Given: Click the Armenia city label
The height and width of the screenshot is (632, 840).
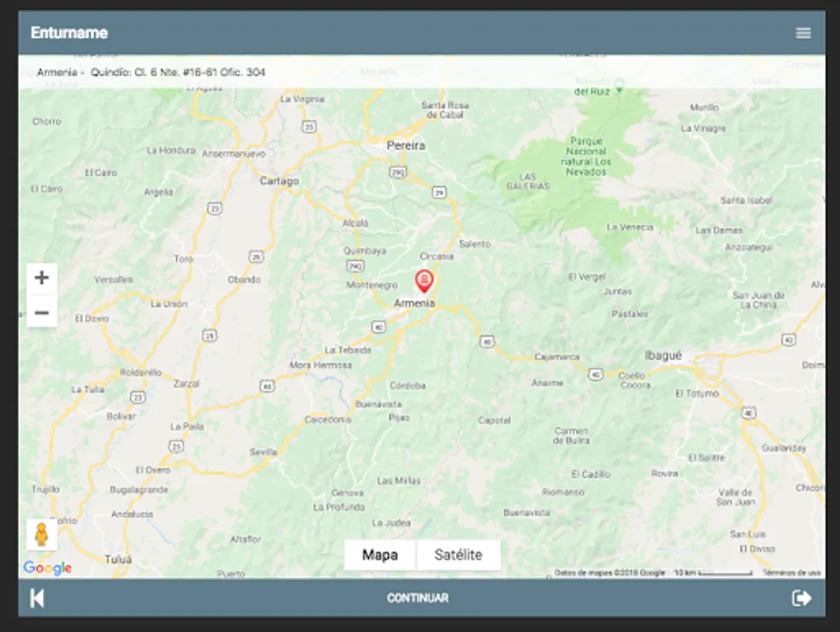Looking at the screenshot, I should point(414,303).
